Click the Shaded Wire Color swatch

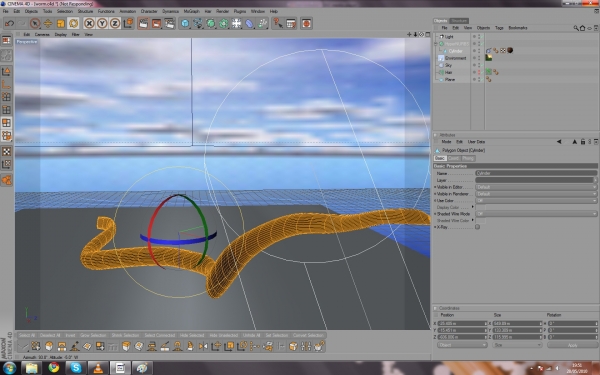480,221
